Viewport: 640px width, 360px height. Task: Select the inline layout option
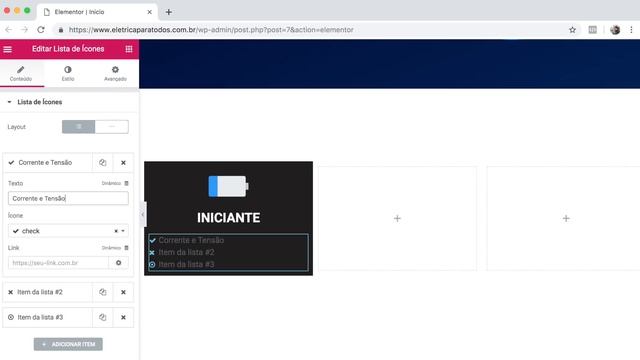pyautogui.click(x=112, y=127)
